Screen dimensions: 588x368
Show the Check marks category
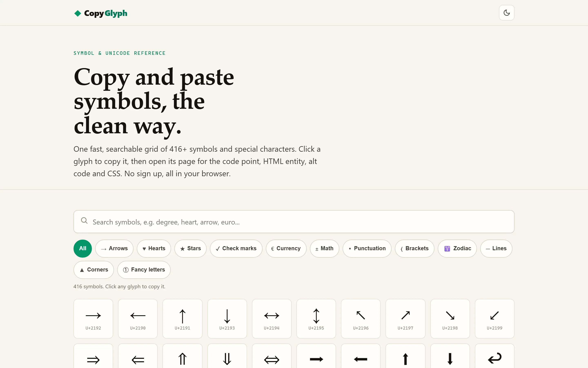coord(236,248)
